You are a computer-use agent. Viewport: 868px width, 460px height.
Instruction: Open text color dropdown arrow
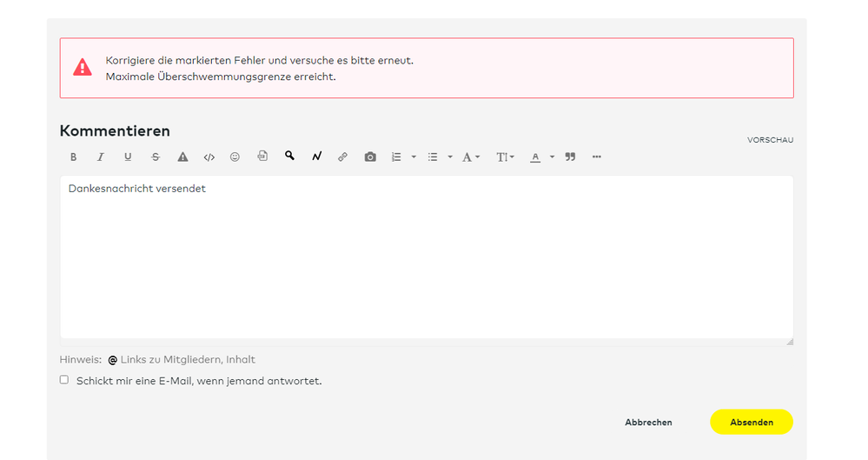coord(552,157)
